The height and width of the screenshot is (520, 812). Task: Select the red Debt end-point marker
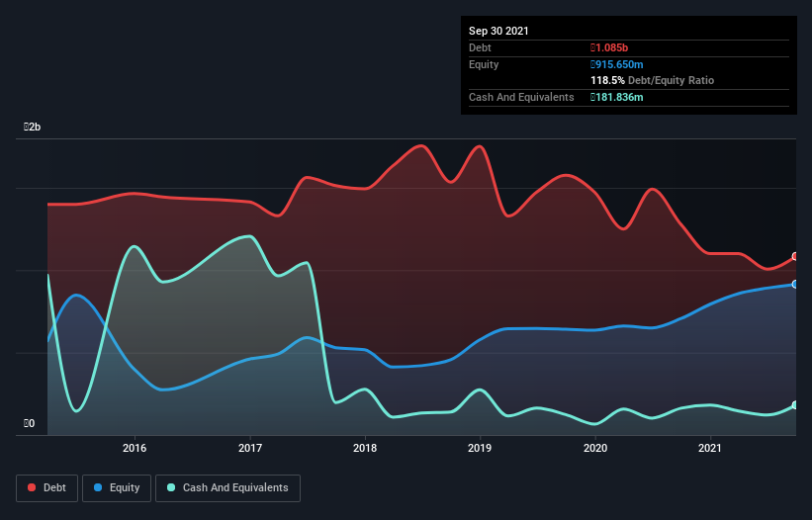(795, 257)
